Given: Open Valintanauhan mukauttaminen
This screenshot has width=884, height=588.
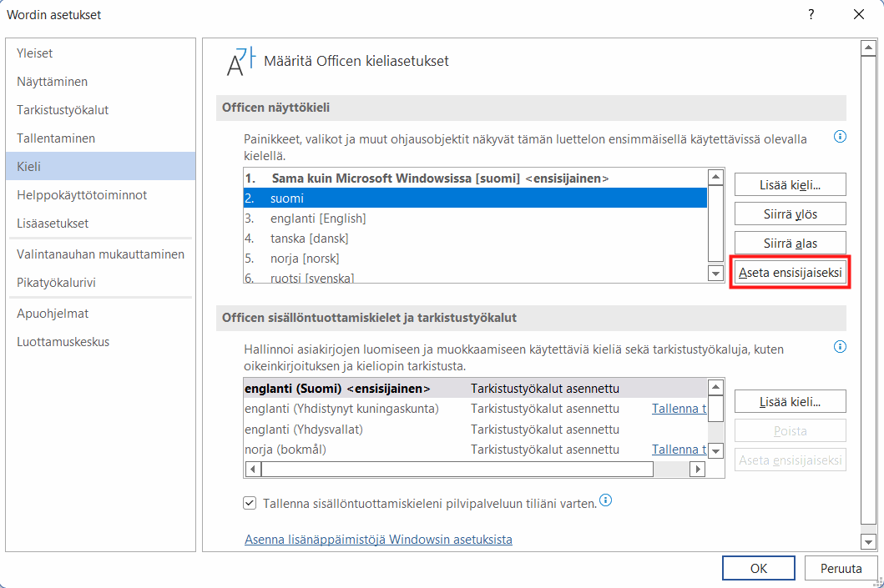Looking at the screenshot, I should [100, 254].
